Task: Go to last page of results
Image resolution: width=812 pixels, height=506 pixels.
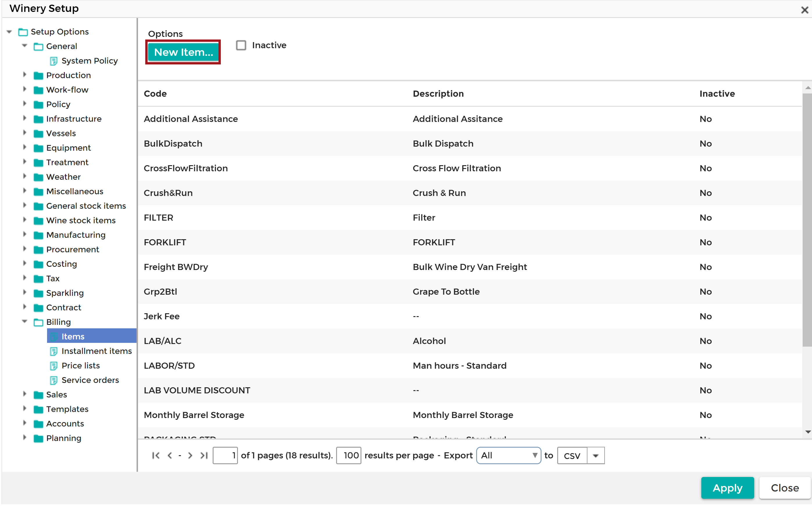Action: click(x=204, y=455)
